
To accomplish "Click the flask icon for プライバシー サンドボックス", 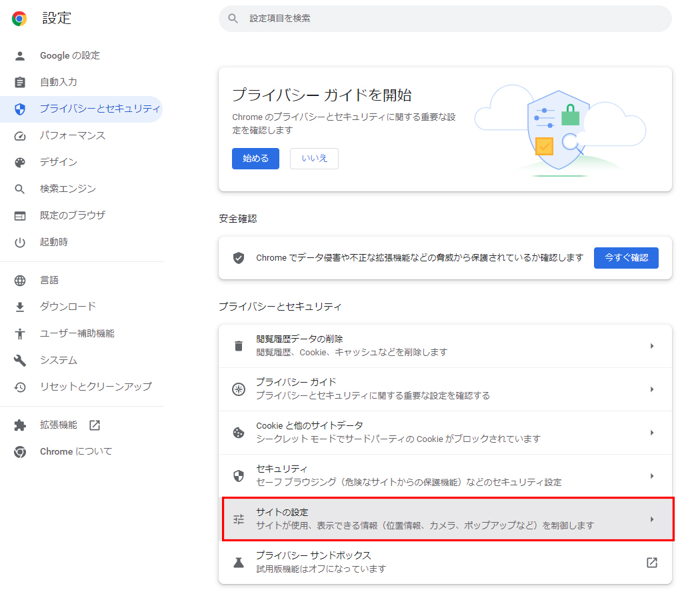I will pyautogui.click(x=239, y=563).
